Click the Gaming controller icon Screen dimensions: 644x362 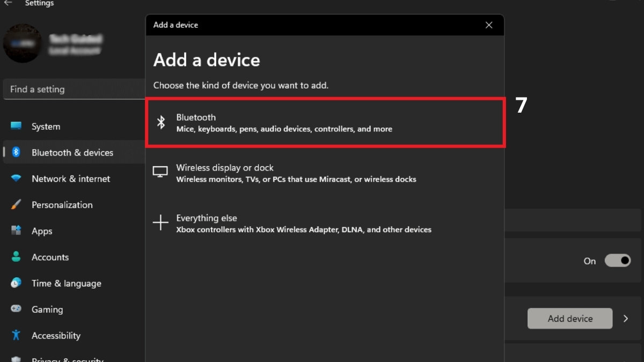click(16, 309)
